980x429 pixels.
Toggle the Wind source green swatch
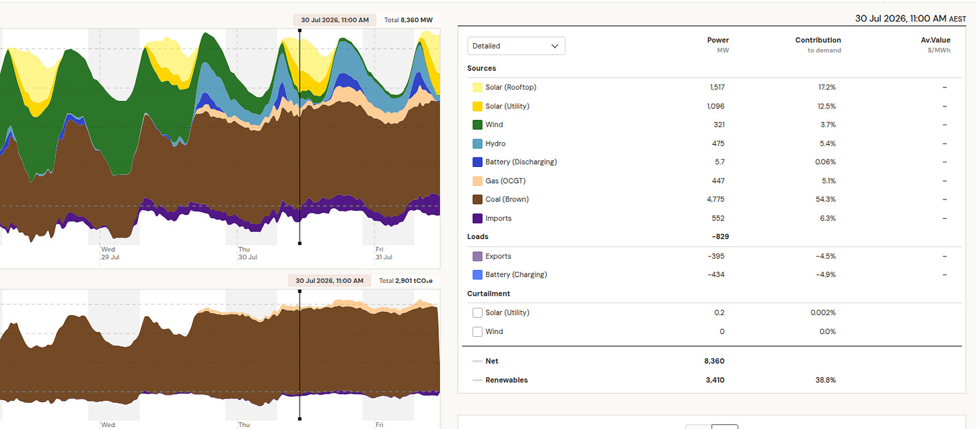pos(477,125)
